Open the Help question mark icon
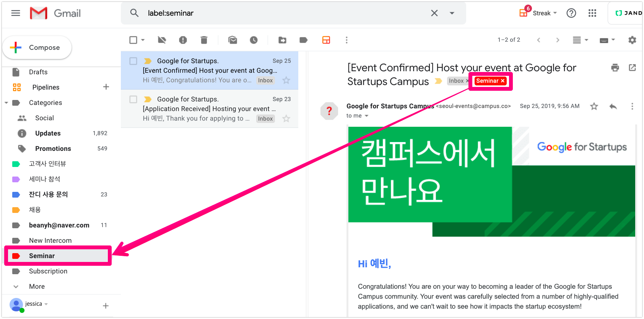The width and height of the screenshot is (644, 319). (x=571, y=13)
